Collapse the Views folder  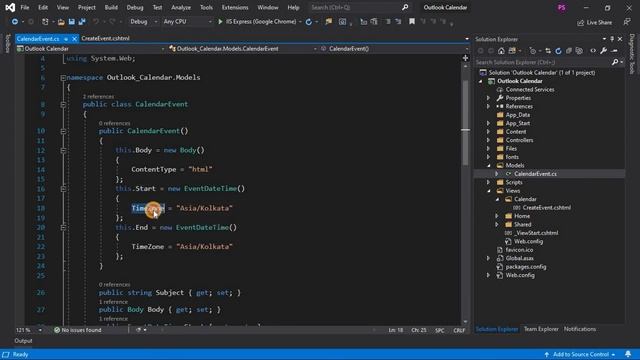[x=489, y=191]
